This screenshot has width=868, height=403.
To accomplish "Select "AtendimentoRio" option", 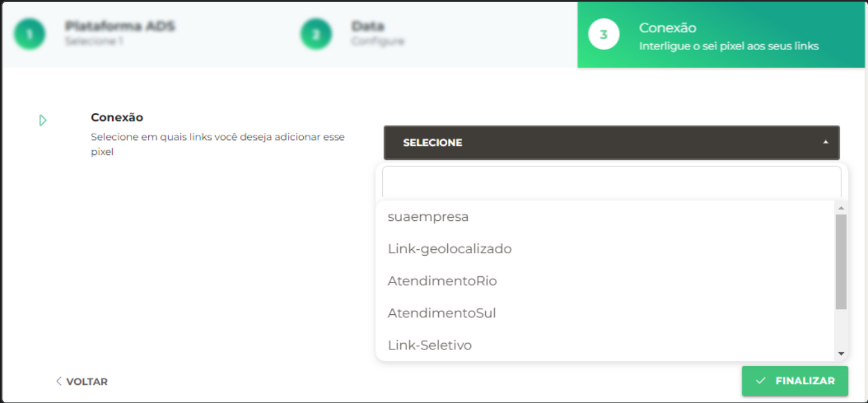I will 442,281.
